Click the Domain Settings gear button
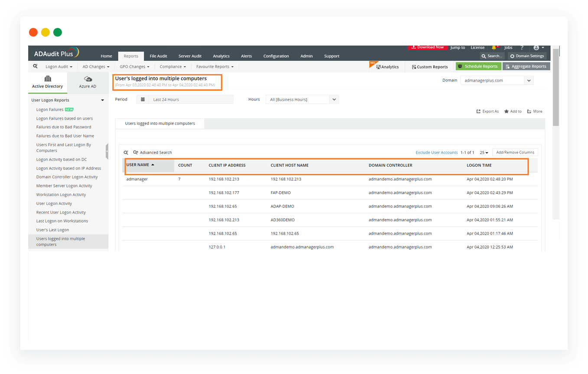The height and width of the screenshot is (374, 588). tap(527, 56)
